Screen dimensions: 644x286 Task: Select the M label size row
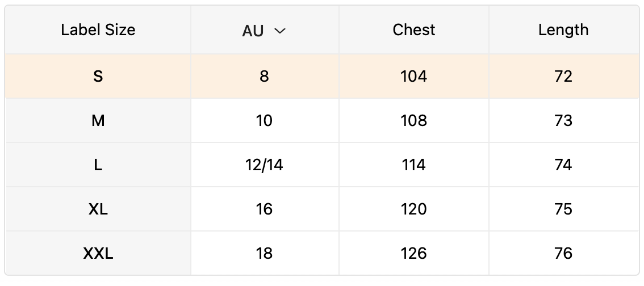pos(98,120)
